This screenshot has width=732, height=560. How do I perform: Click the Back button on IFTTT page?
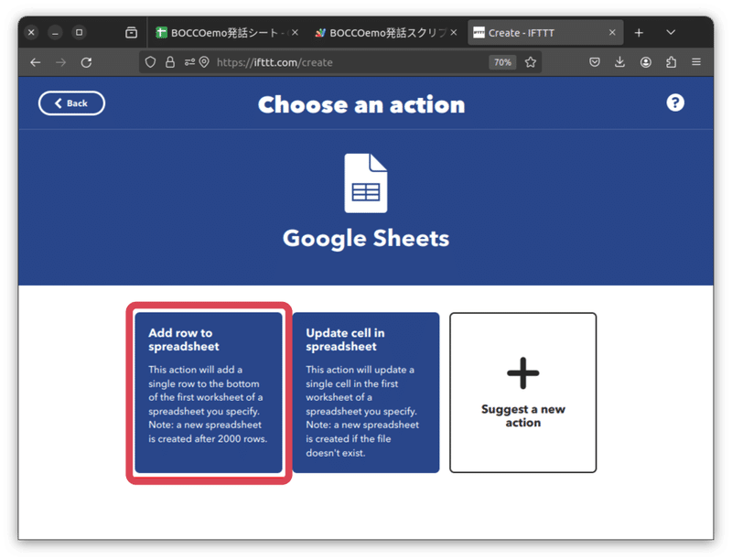[71, 103]
